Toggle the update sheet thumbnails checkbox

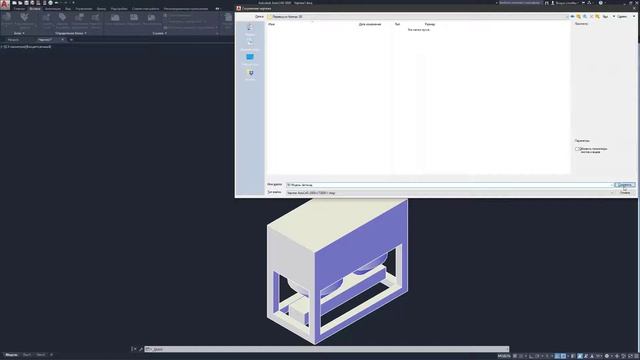coord(577,149)
